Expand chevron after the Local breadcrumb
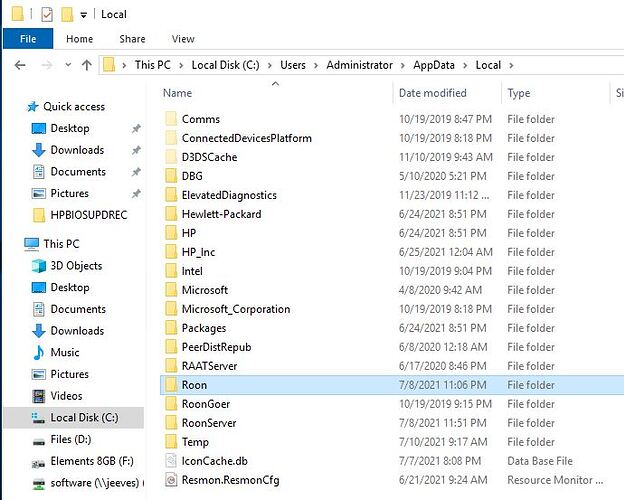The image size is (624, 500). pyautogui.click(x=511, y=65)
